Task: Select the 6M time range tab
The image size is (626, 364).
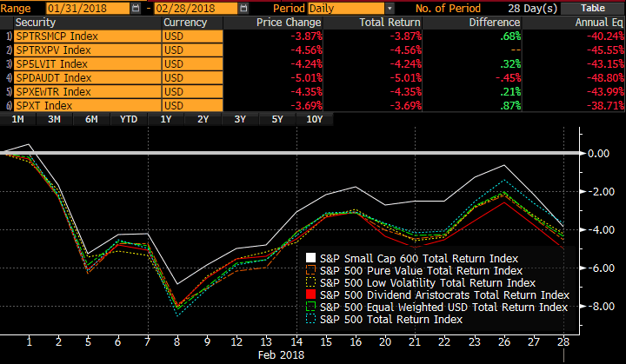Action: tap(91, 119)
